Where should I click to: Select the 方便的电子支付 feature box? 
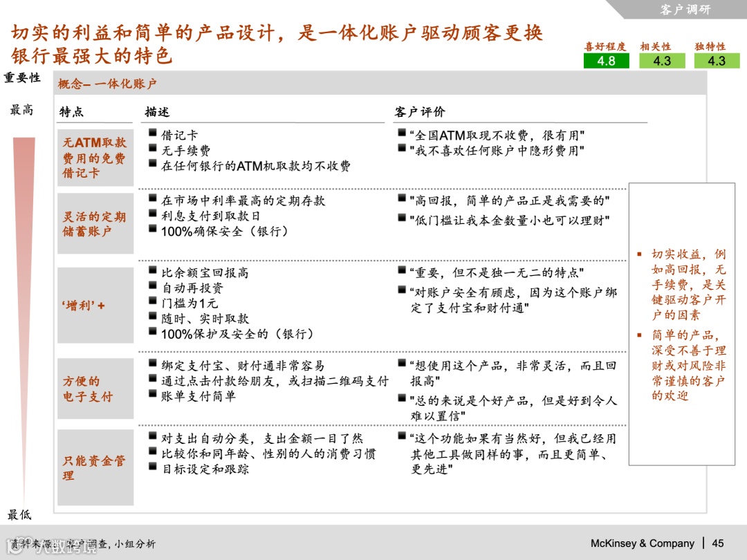(95, 389)
